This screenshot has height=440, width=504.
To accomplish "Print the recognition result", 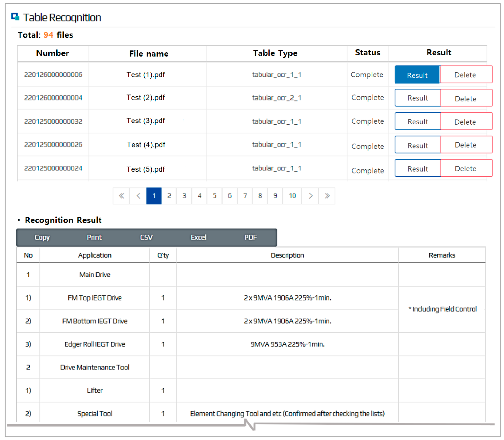I will 94,237.
